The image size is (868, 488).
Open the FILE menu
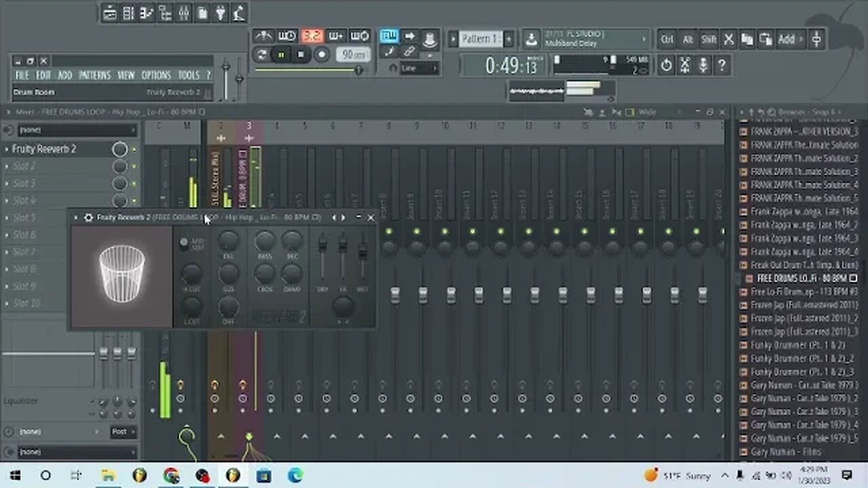(x=22, y=75)
